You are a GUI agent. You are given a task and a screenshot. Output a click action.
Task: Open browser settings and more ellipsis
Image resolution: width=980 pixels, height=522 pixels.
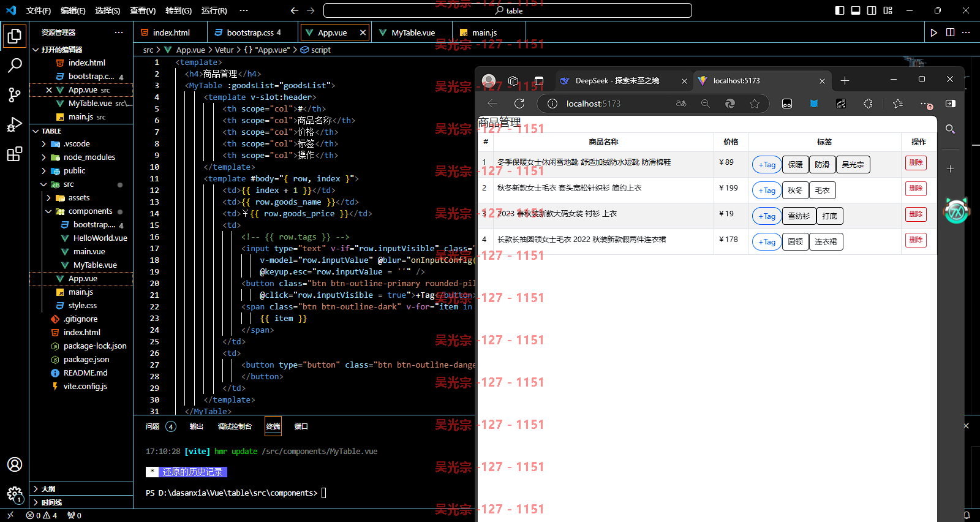[925, 104]
